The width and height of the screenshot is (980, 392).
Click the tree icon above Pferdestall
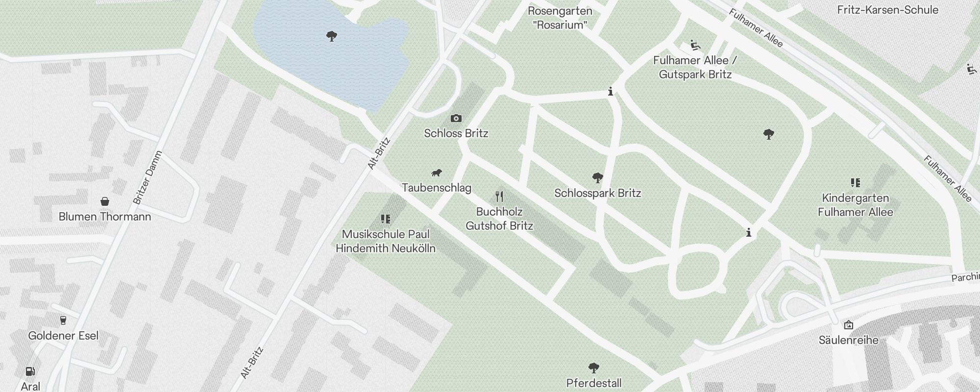click(594, 367)
